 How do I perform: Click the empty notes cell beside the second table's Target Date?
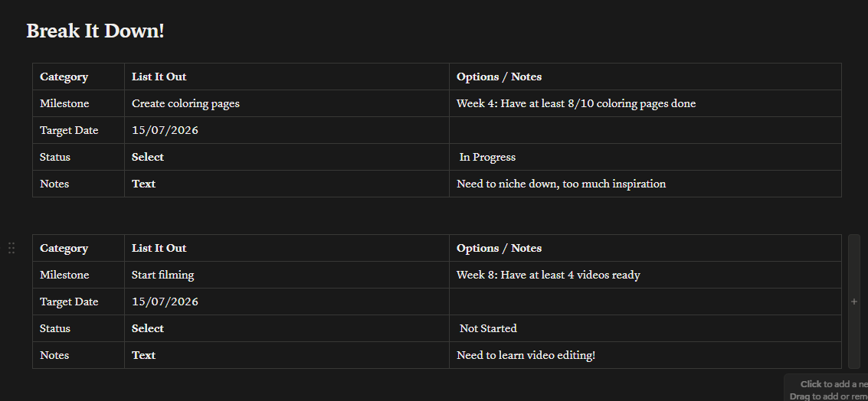click(x=646, y=302)
